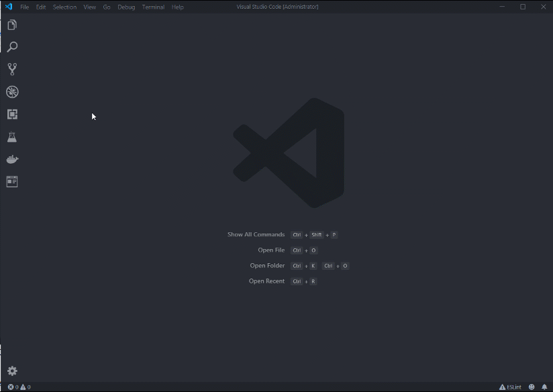Screen dimensions: 553x392
Task: Open notifications via bell icon
Action: (x=544, y=387)
